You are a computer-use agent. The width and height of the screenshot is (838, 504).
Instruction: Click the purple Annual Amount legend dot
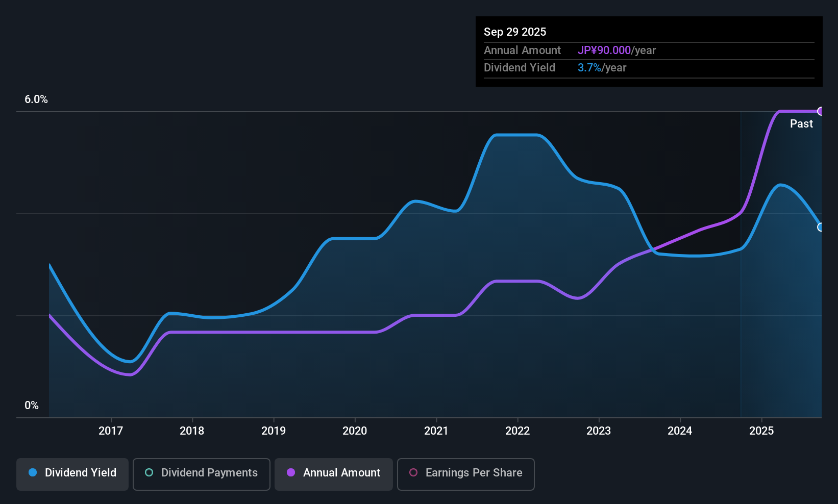coord(290,473)
